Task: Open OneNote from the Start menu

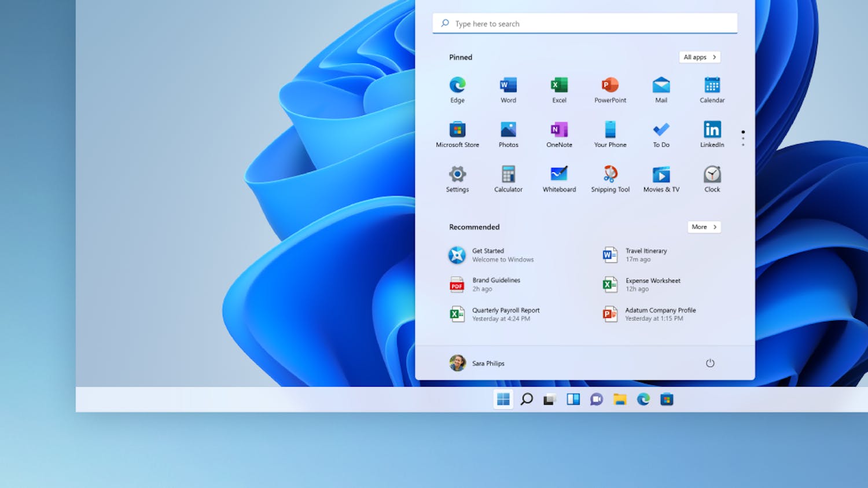Action: click(x=558, y=134)
